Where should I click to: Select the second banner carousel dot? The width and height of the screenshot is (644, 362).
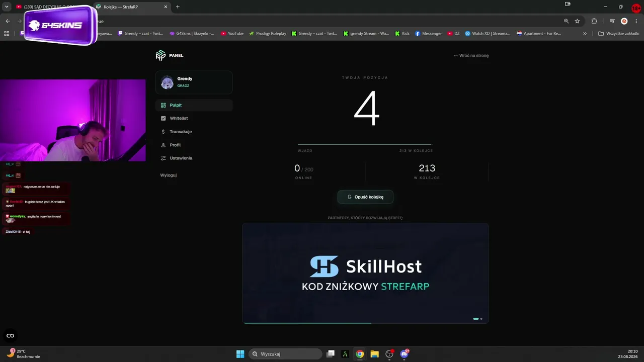[x=481, y=319]
